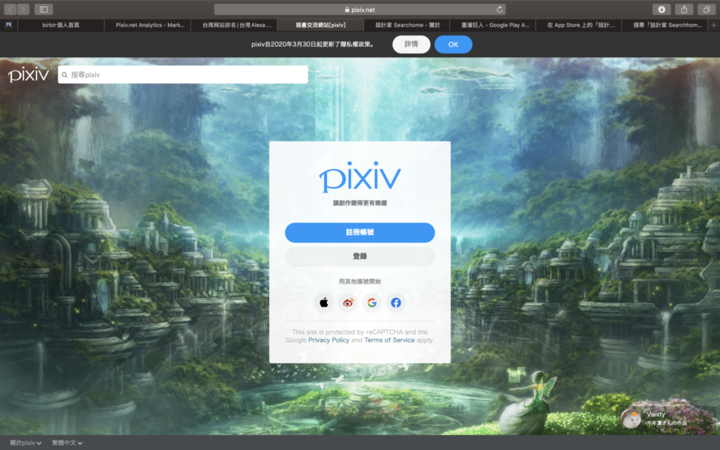Sign in with the Weibo icon
720x450 pixels.
pyautogui.click(x=348, y=303)
